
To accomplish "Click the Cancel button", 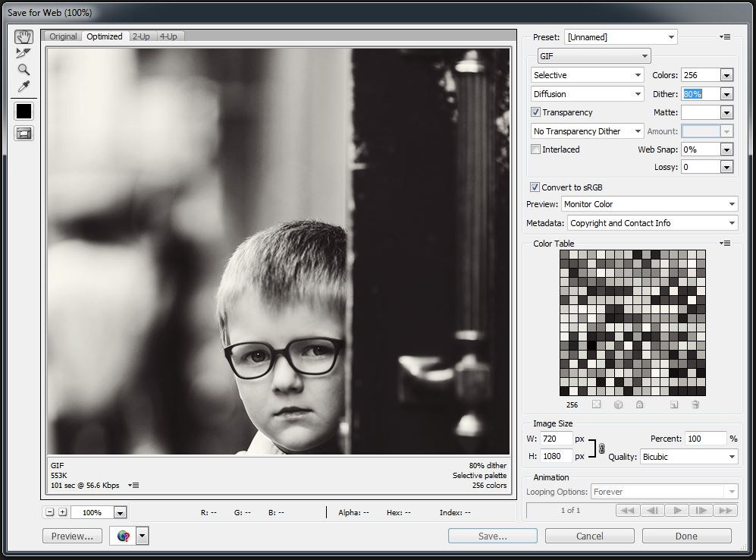I will (x=589, y=536).
